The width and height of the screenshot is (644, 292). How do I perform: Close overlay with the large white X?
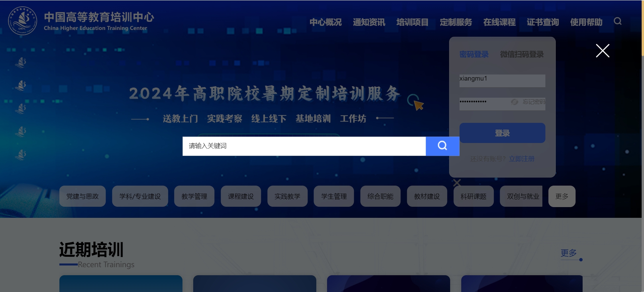602,51
